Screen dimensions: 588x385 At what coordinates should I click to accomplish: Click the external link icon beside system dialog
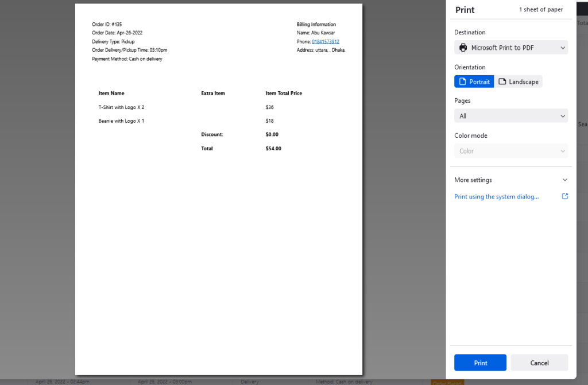coord(564,196)
